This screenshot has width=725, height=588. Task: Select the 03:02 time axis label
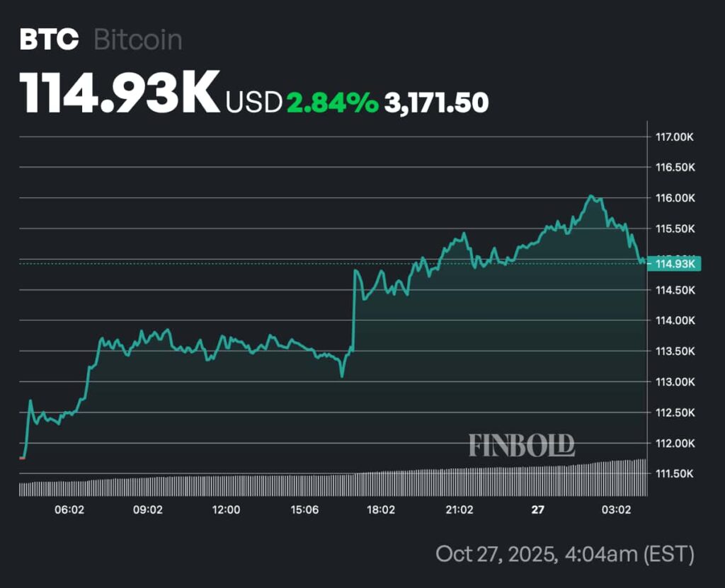tap(616, 509)
